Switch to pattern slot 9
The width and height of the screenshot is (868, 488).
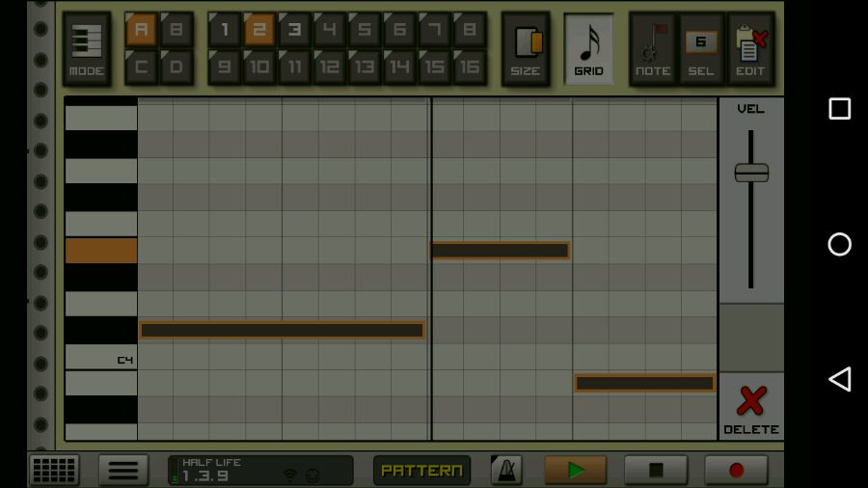(224, 67)
